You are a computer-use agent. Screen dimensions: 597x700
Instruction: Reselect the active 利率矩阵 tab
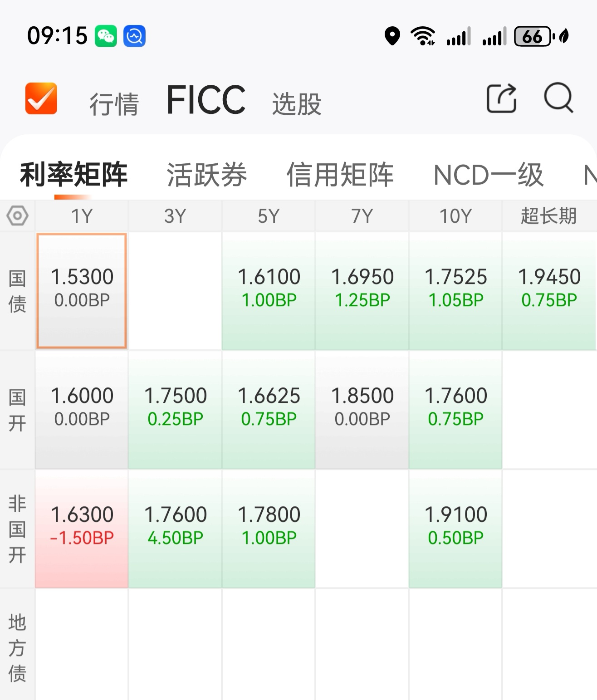point(73,175)
